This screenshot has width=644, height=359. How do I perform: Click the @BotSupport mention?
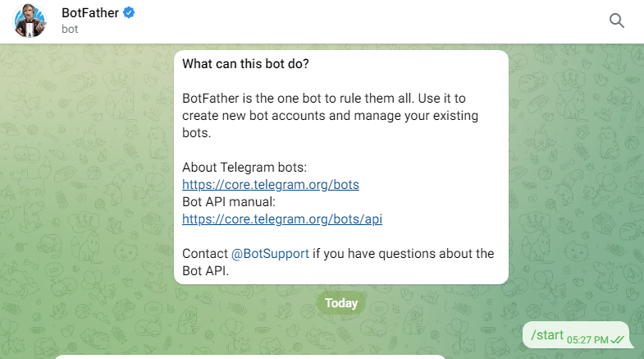(x=269, y=253)
